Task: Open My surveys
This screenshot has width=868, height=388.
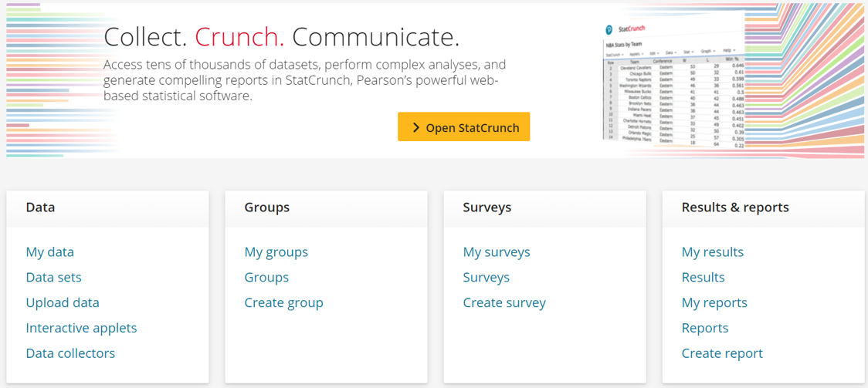Action: pyautogui.click(x=497, y=251)
